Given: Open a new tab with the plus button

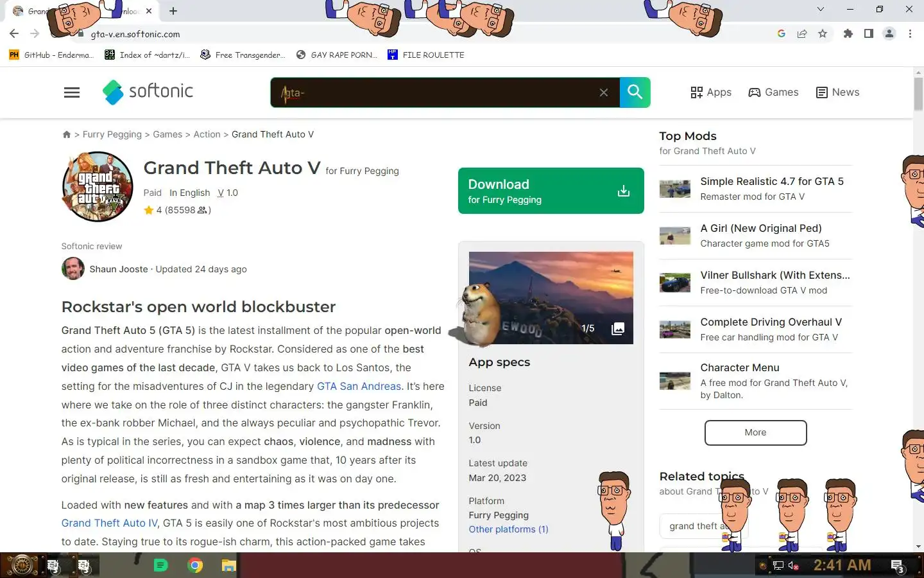Looking at the screenshot, I should pyautogui.click(x=173, y=11).
